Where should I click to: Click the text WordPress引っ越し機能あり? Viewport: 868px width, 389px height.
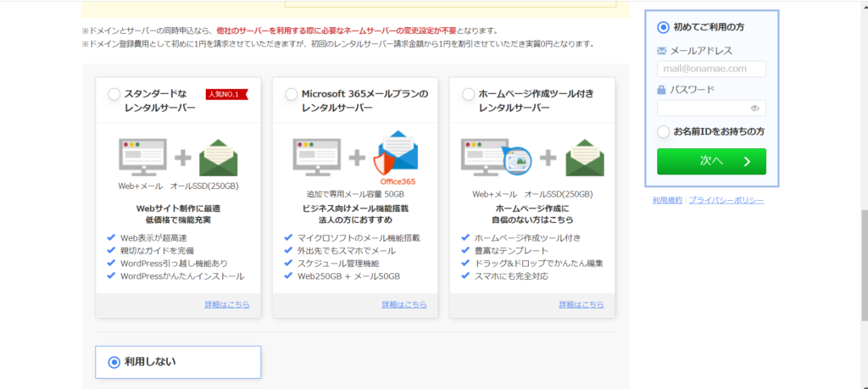click(174, 263)
